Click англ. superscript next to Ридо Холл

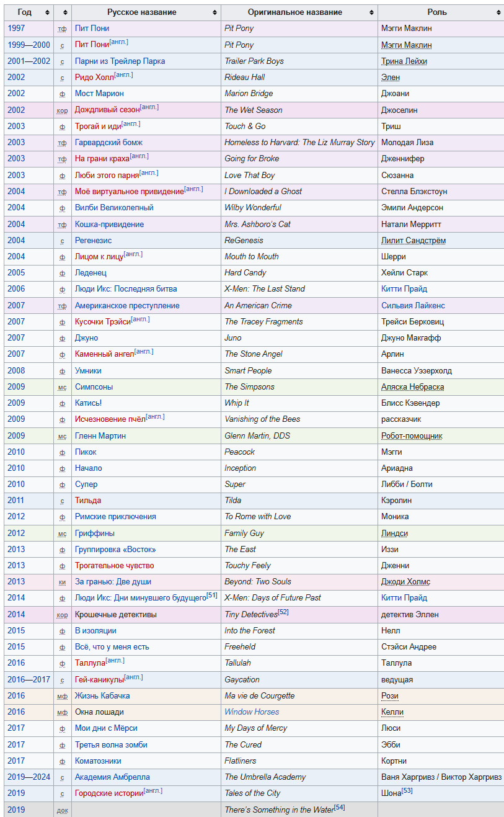(x=123, y=75)
